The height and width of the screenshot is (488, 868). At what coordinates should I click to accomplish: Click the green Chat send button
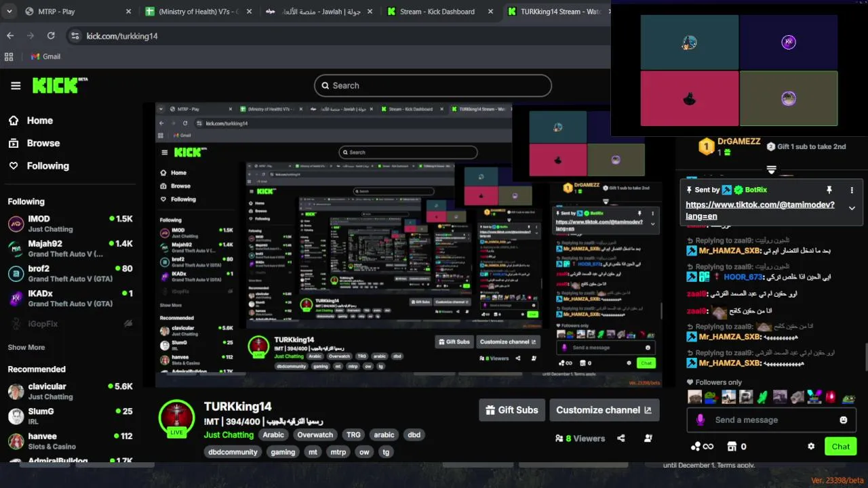(x=841, y=446)
